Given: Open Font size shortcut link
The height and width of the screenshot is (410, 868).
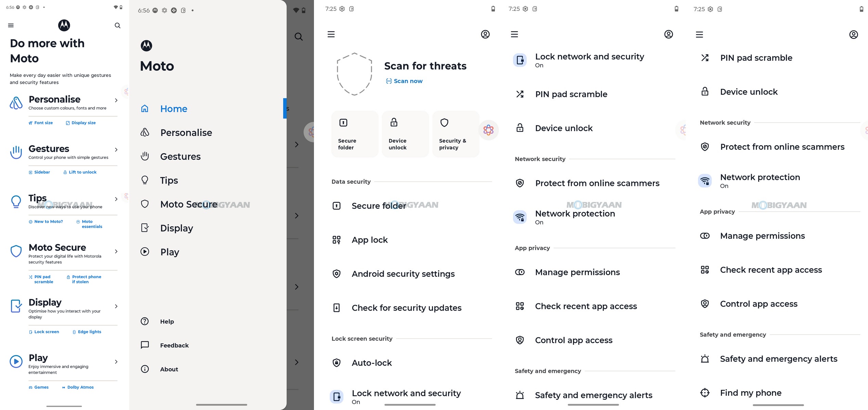Looking at the screenshot, I should click(41, 123).
